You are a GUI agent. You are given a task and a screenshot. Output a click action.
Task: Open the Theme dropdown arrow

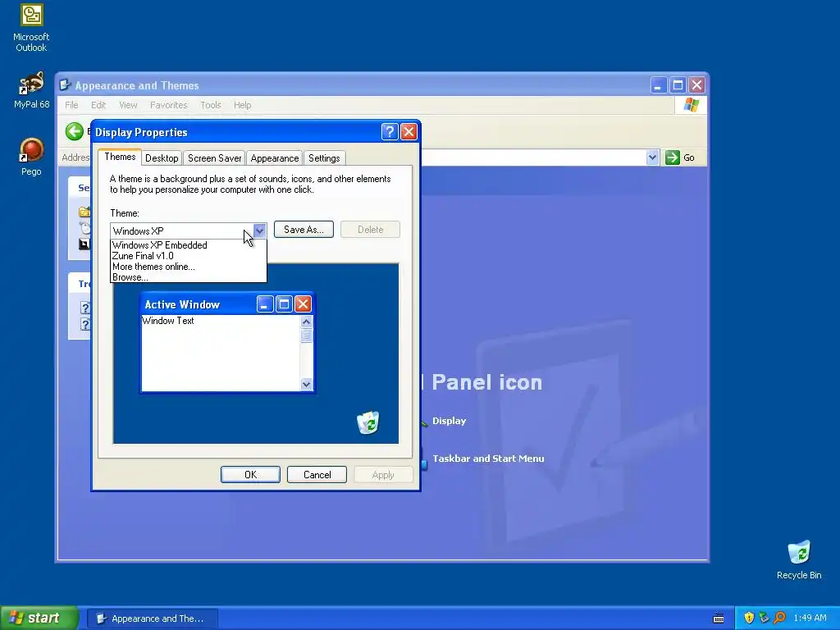[259, 231]
